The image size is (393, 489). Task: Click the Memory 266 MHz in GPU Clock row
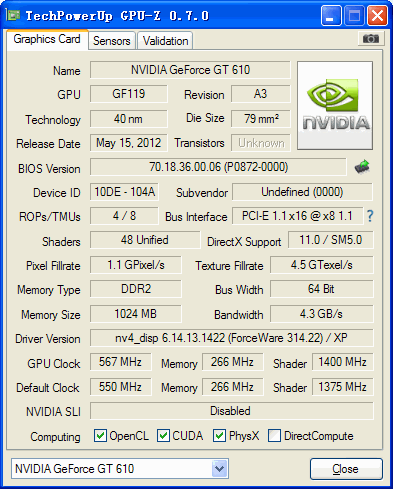point(232,362)
